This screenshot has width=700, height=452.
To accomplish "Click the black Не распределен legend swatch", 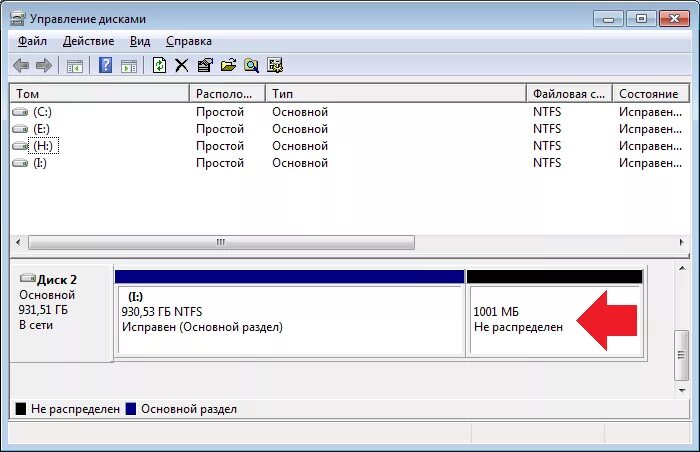I will pyautogui.click(x=21, y=409).
